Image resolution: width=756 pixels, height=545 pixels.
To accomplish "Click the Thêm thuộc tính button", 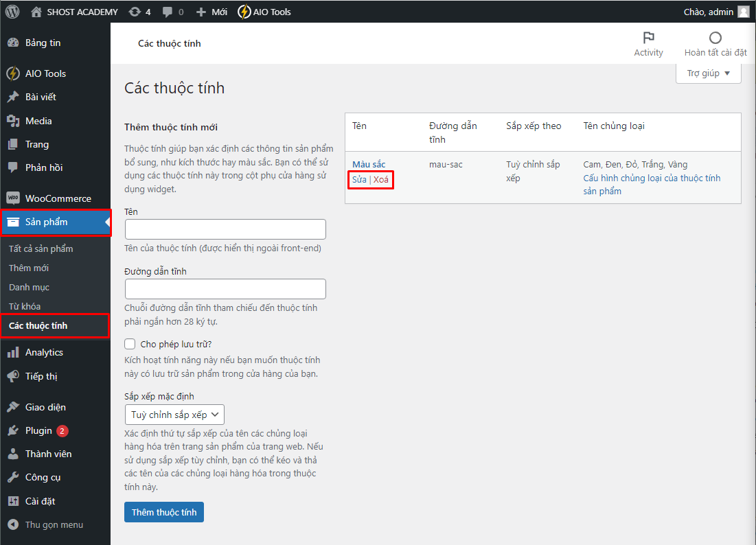I will pyautogui.click(x=163, y=511).
